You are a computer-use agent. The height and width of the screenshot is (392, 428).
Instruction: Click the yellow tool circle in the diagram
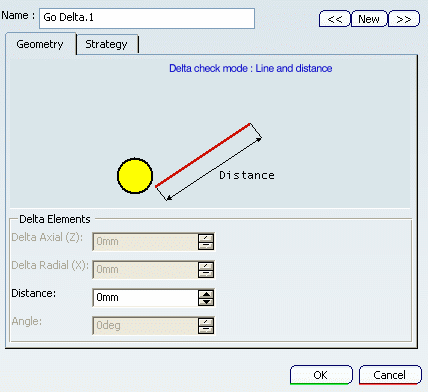click(135, 176)
